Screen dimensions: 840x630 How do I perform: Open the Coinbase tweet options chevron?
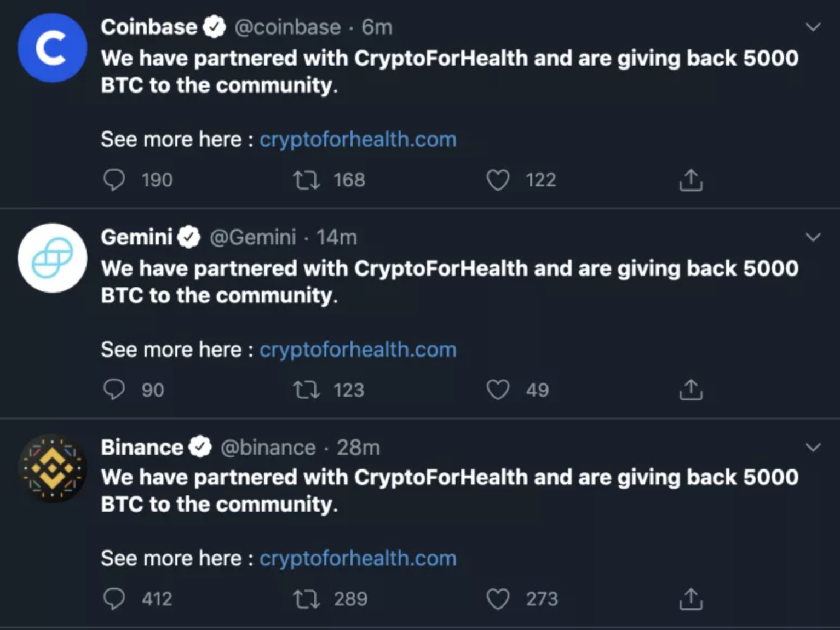click(813, 27)
